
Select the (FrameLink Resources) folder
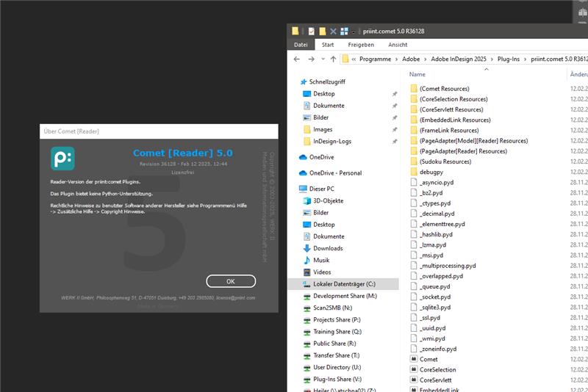pos(449,130)
